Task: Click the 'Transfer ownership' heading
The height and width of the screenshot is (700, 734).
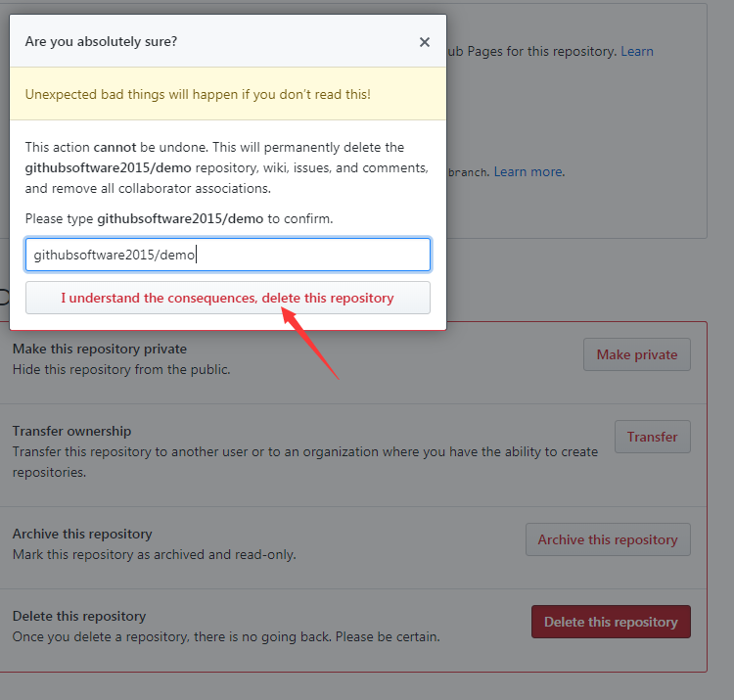Action: pos(71,431)
